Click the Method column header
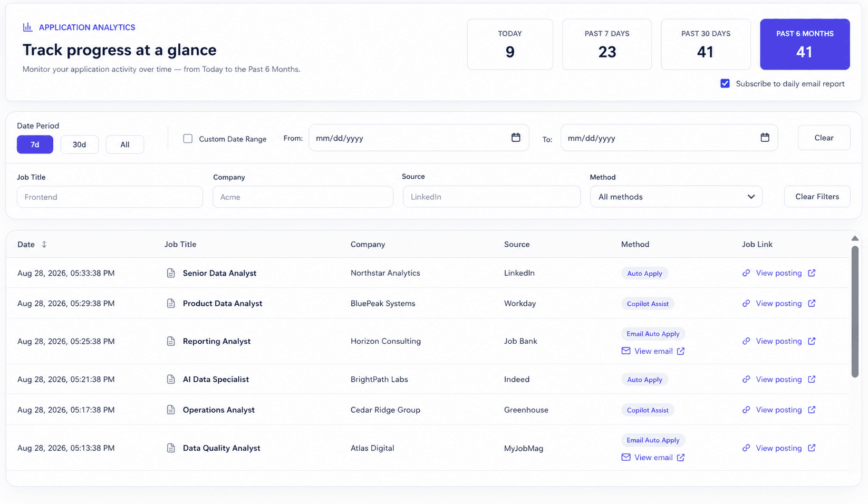 [635, 244]
